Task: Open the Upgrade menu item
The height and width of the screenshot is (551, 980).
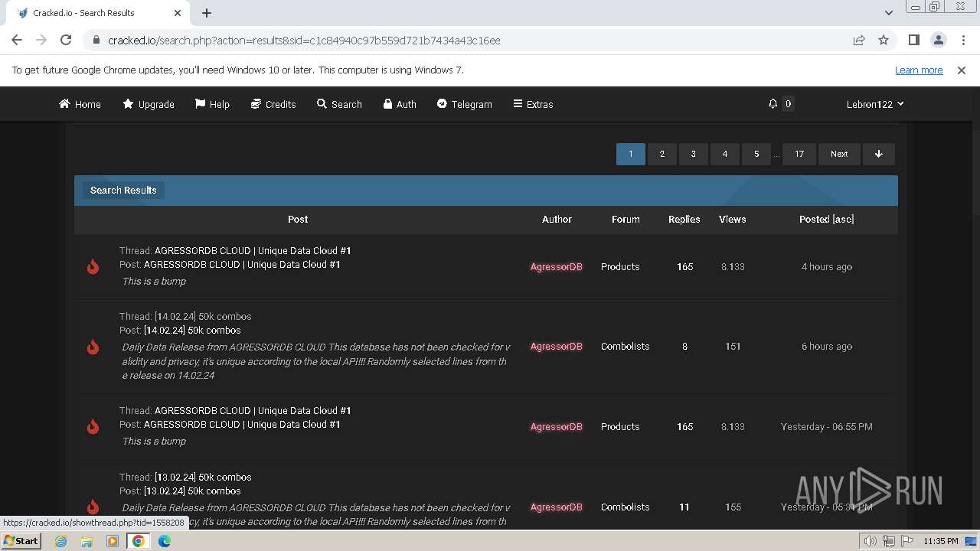Action: tap(149, 104)
